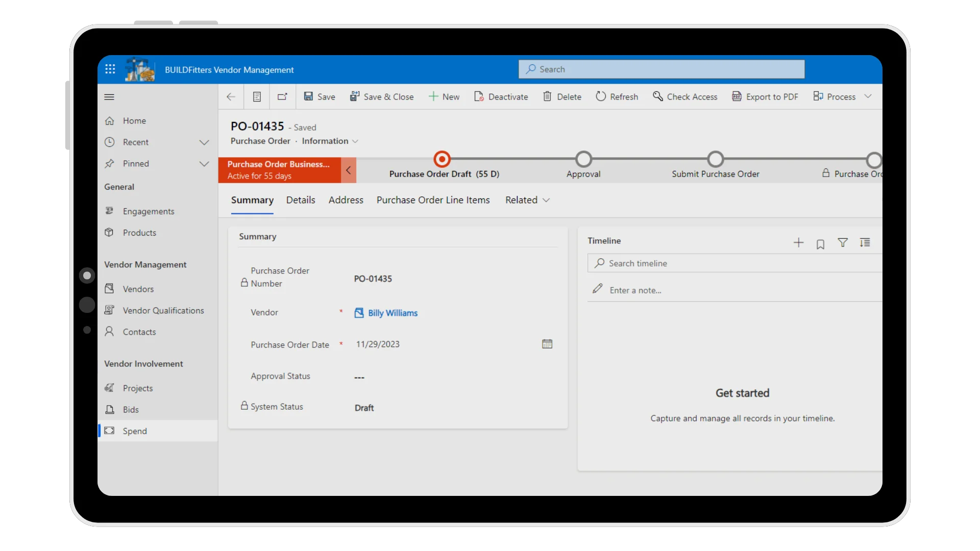The width and height of the screenshot is (980, 551).
Task: Click the Export to PDF command
Action: pos(765,97)
